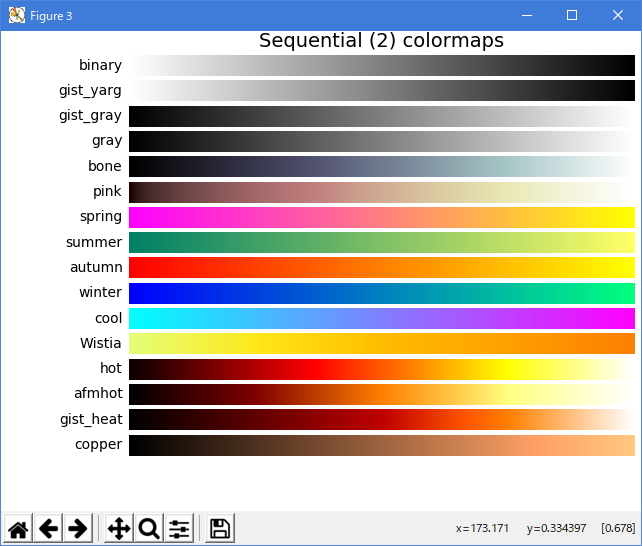Click the 'copper' label text
Image resolution: width=642 pixels, height=546 pixels.
99,445
